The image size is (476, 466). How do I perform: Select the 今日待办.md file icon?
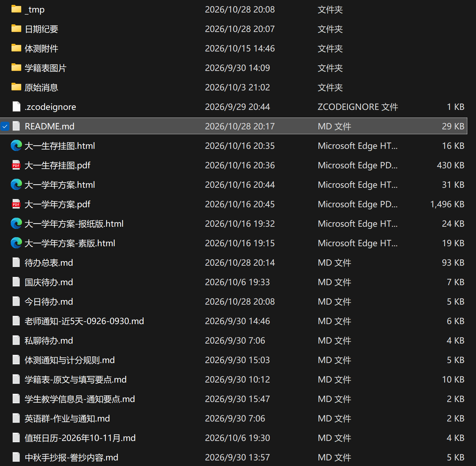point(16,301)
